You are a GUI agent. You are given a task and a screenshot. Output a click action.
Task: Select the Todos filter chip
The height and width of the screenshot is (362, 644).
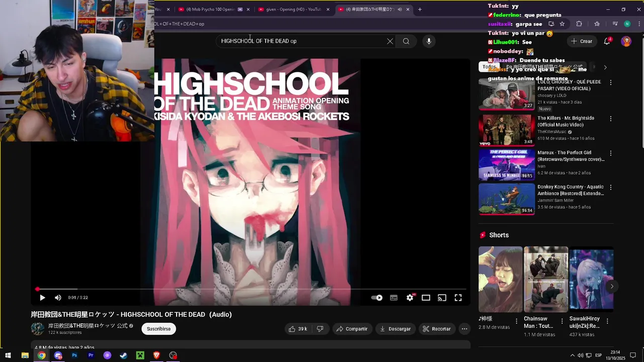click(489, 67)
